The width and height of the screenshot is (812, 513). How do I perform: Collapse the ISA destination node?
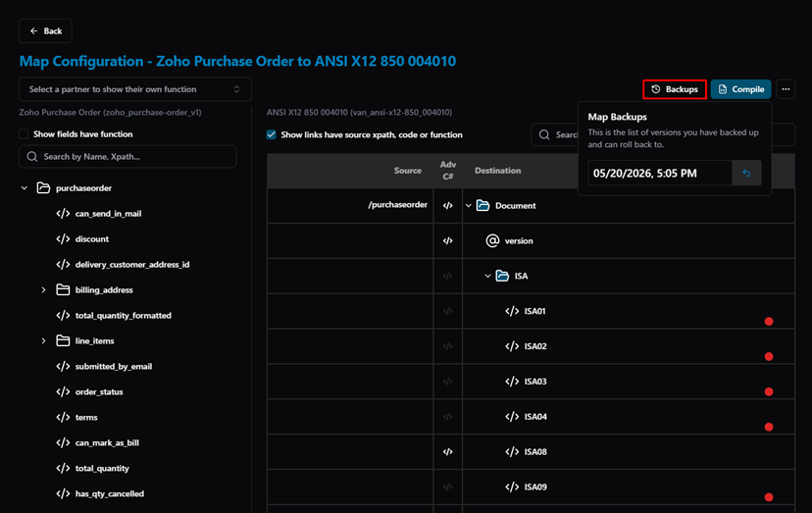(x=487, y=277)
